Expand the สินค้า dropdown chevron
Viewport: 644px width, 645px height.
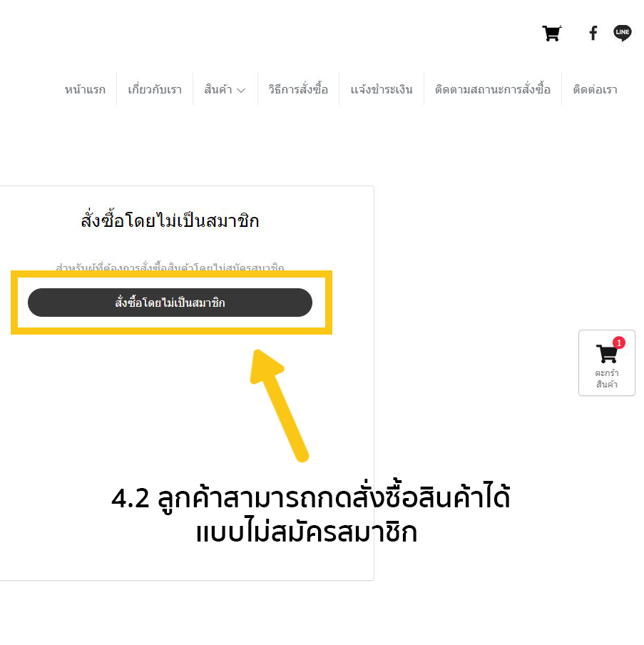point(241,91)
